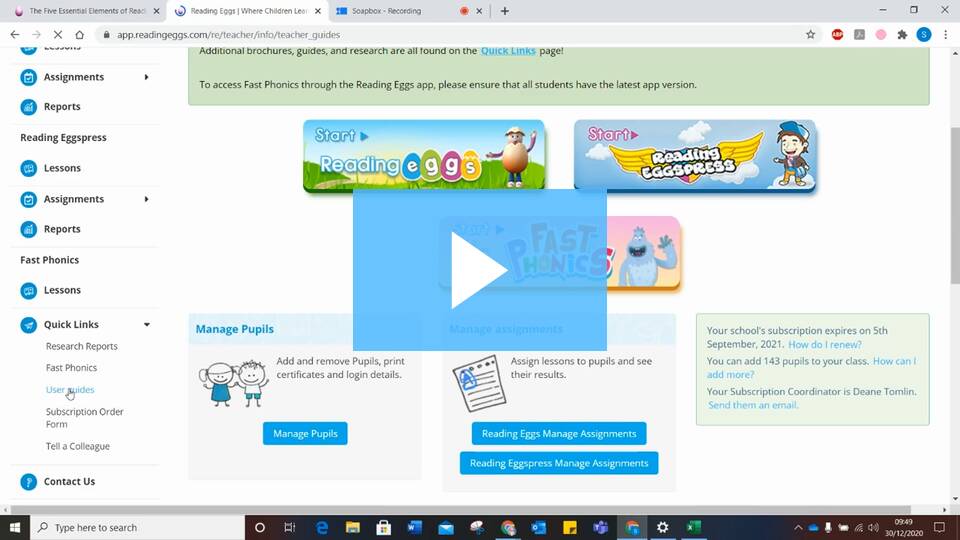This screenshot has width=960, height=540.
Task: Stop loading the page with X button
Action: pyautogui.click(x=58, y=35)
